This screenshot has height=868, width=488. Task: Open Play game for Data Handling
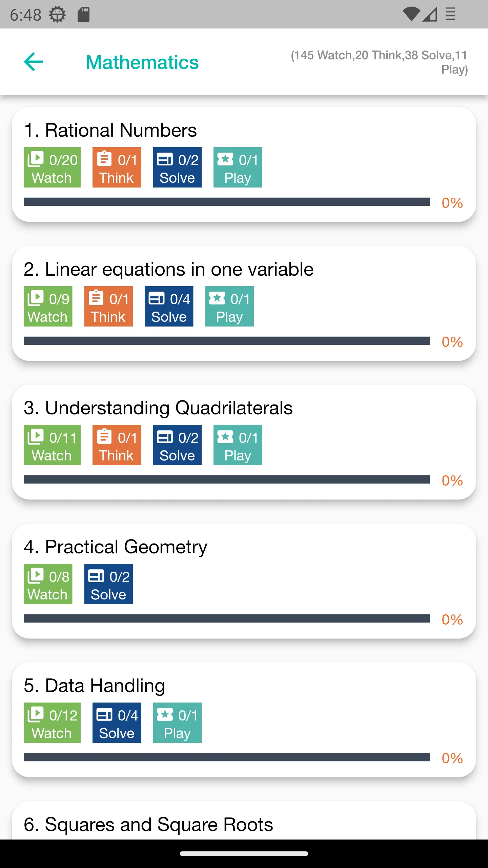click(x=177, y=723)
